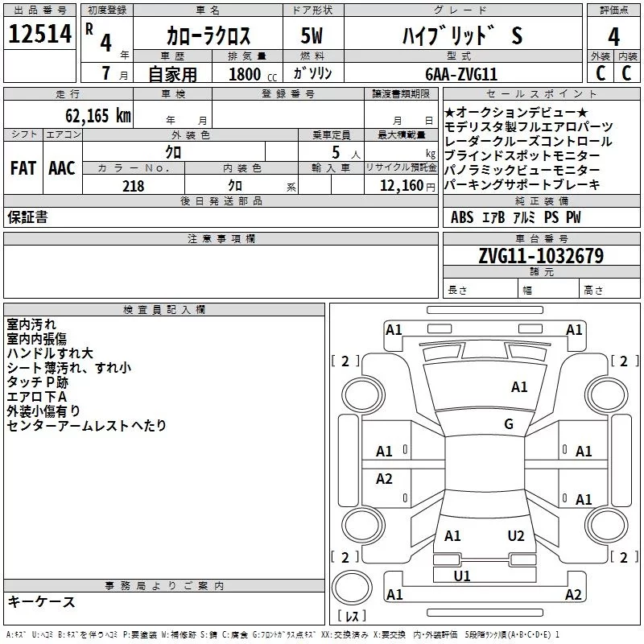The image size is (644, 644).
Task: Click the パーキングサポートブレーキ line
Action: 522,184
